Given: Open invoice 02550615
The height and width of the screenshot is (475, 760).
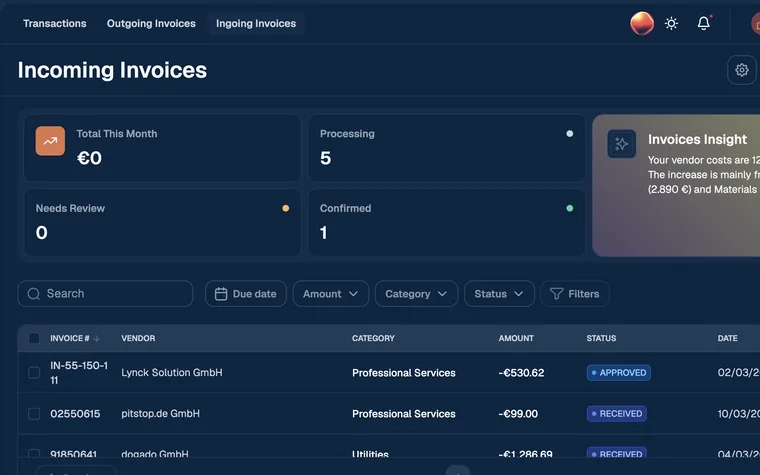Looking at the screenshot, I should click(75, 413).
